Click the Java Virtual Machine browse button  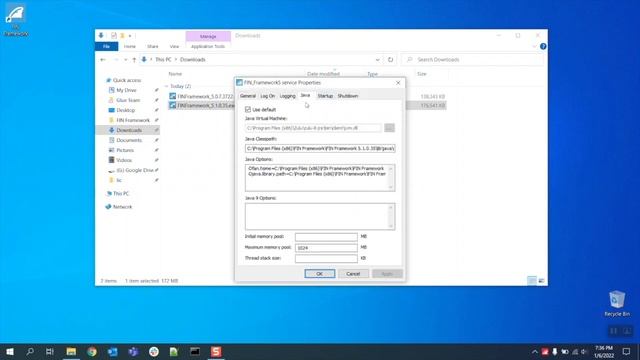[389, 128]
